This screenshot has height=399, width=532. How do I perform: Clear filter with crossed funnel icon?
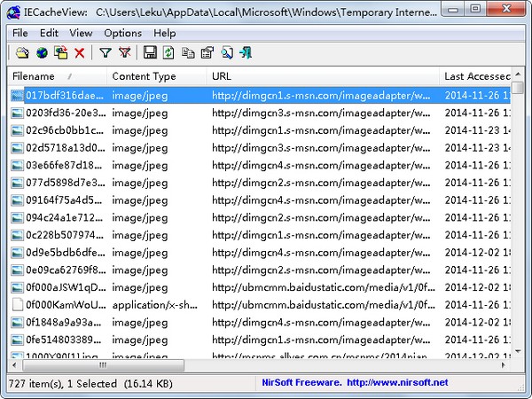[124, 53]
